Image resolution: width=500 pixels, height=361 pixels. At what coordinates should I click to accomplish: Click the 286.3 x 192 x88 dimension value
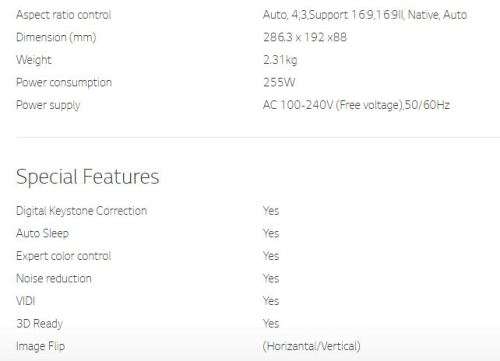(305, 37)
